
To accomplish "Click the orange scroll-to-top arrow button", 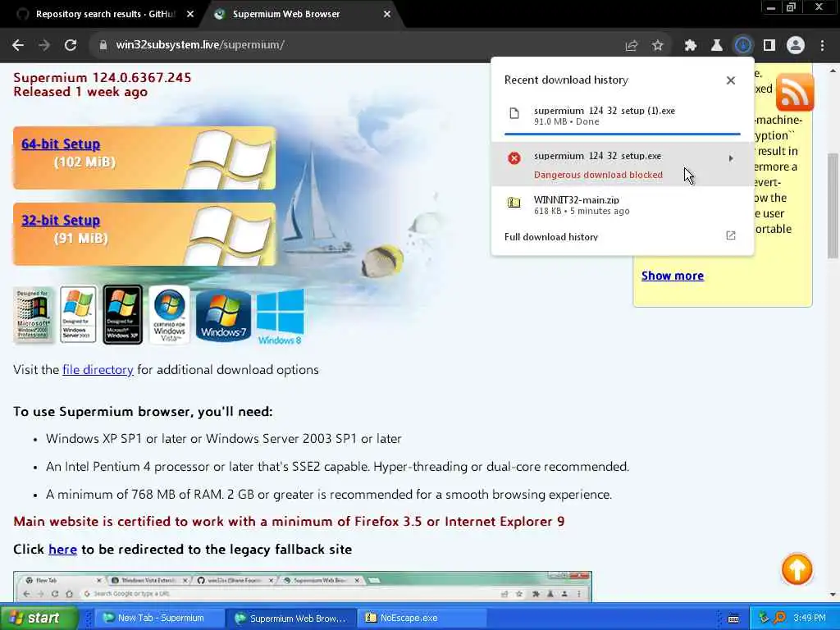I will 797,569.
